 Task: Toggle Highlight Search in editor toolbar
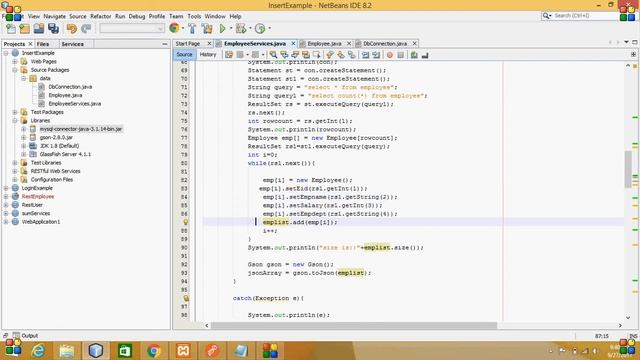pyautogui.click(x=306, y=55)
